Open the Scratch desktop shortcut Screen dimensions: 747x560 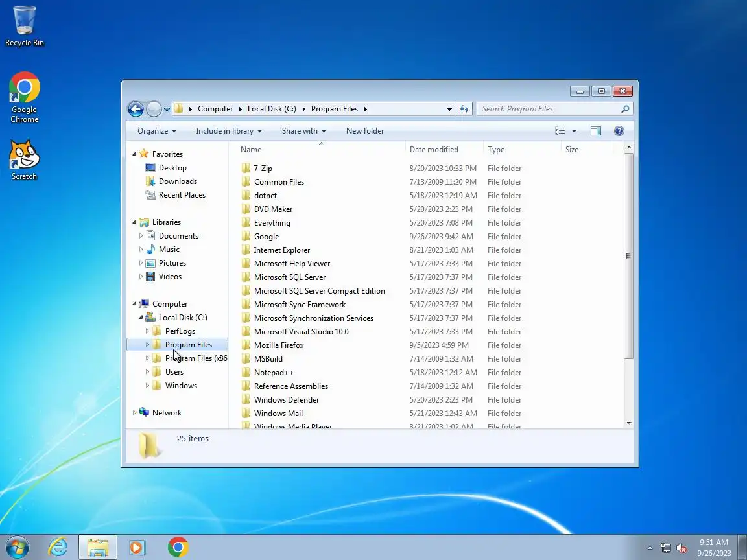click(x=24, y=160)
